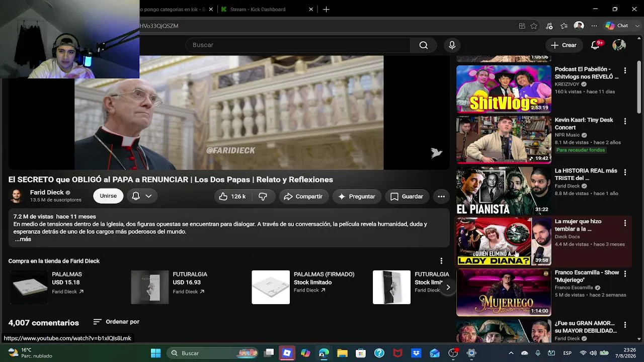Click the Unirse button

[x=108, y=196]
